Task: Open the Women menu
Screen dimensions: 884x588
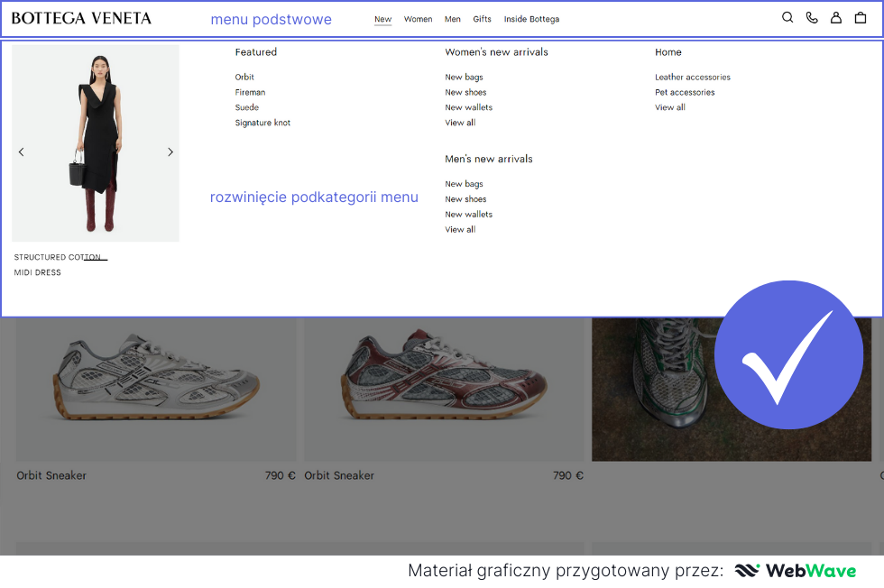Action: click(418, 19)
